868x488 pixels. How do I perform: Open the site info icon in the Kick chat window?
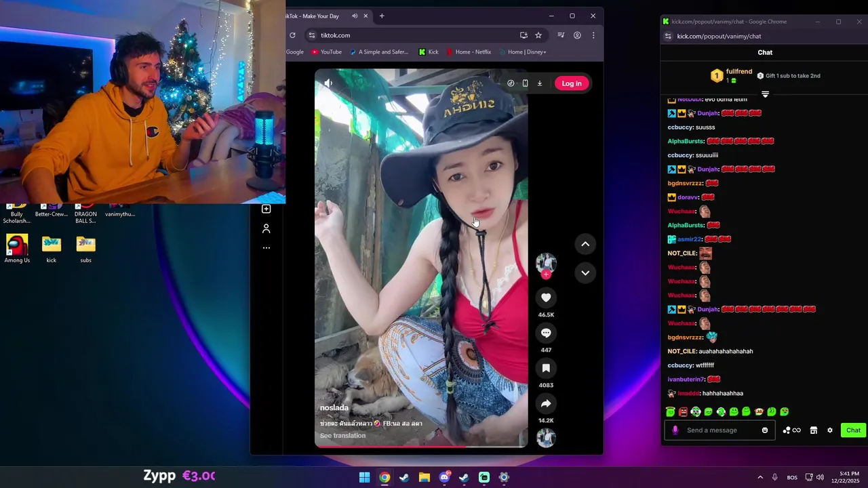tap(668, 36)
